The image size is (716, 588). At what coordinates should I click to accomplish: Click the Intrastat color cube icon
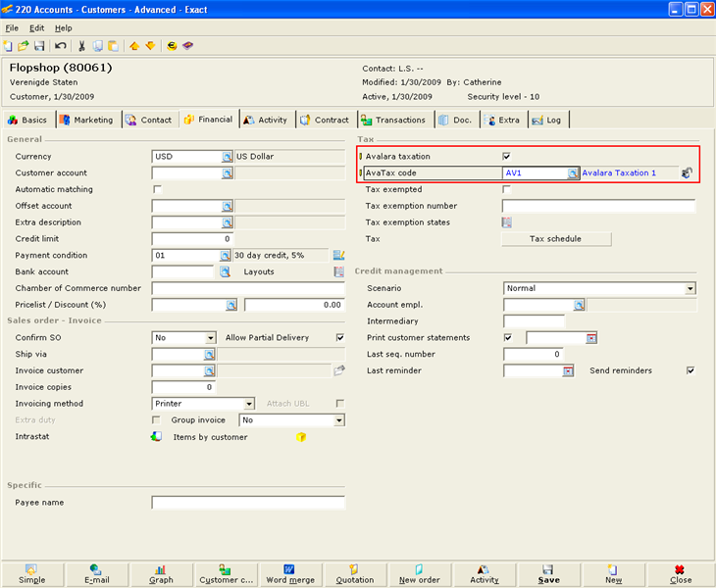[x=156, y=437]
